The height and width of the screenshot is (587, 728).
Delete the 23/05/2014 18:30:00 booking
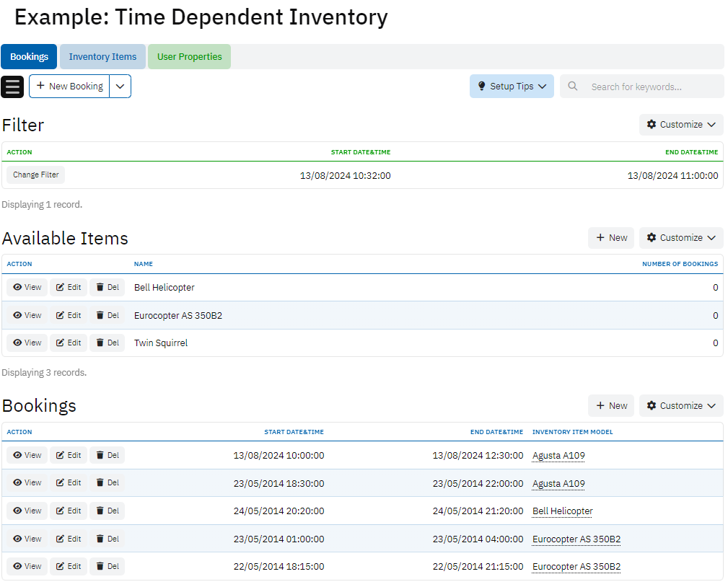107,483
